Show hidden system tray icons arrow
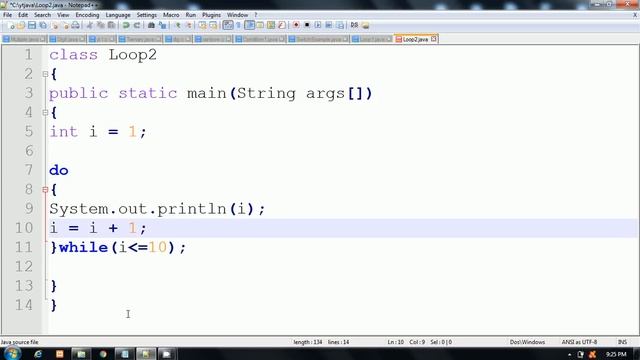 pyautogui.click(x=569, y=355)
